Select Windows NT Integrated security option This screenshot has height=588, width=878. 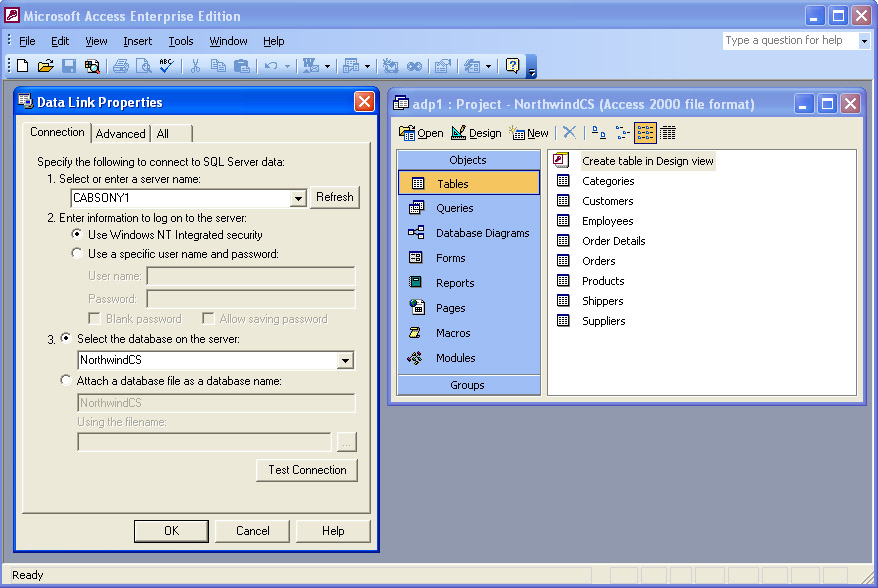[x=78, y=235]
